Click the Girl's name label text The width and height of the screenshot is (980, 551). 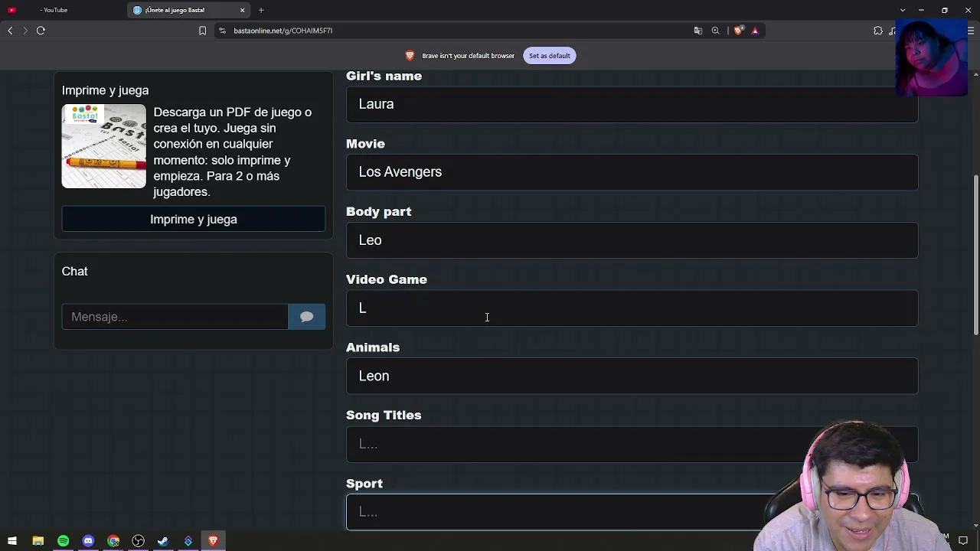tap(384, 77)
